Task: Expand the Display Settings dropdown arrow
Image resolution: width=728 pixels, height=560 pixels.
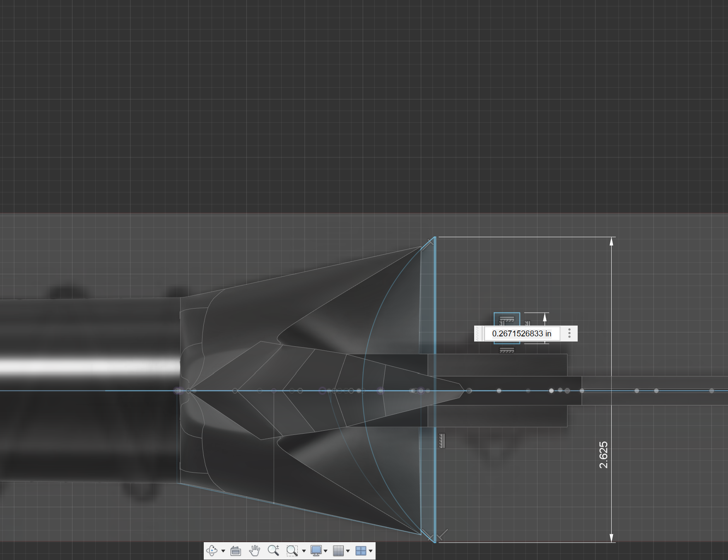Action: pos(325,551)
